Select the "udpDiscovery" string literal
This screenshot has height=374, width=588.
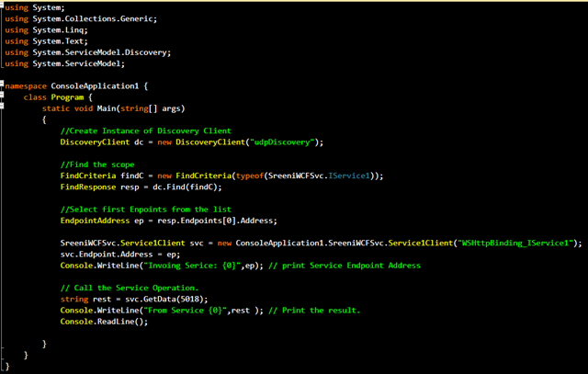click(282, 142)
